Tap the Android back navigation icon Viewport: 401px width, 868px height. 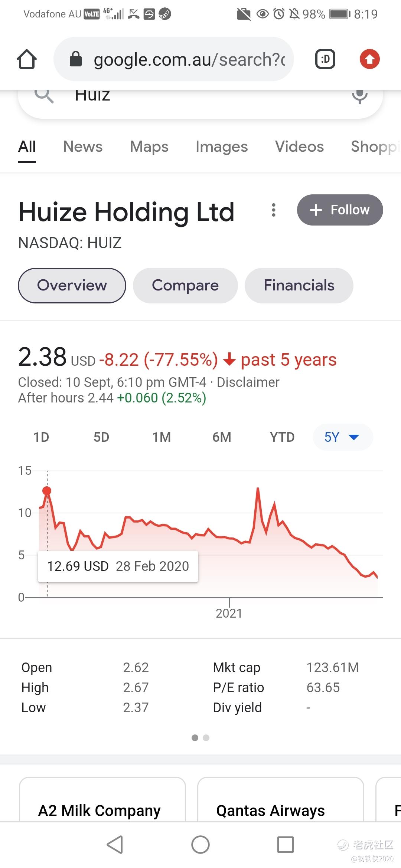point(115,845)
